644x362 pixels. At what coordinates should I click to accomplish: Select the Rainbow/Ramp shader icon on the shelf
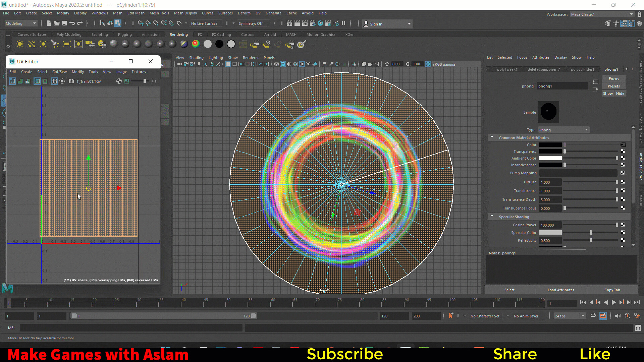(x=195, y=44)
